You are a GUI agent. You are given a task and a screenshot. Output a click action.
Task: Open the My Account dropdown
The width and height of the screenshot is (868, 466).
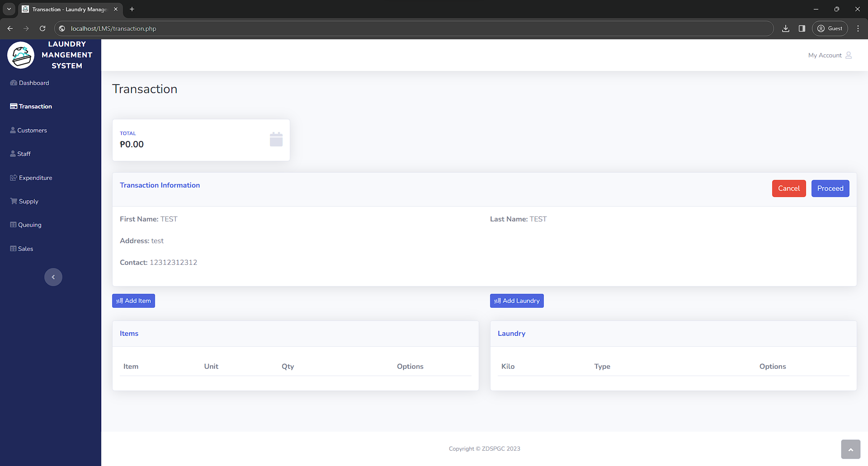coord(830,55)
